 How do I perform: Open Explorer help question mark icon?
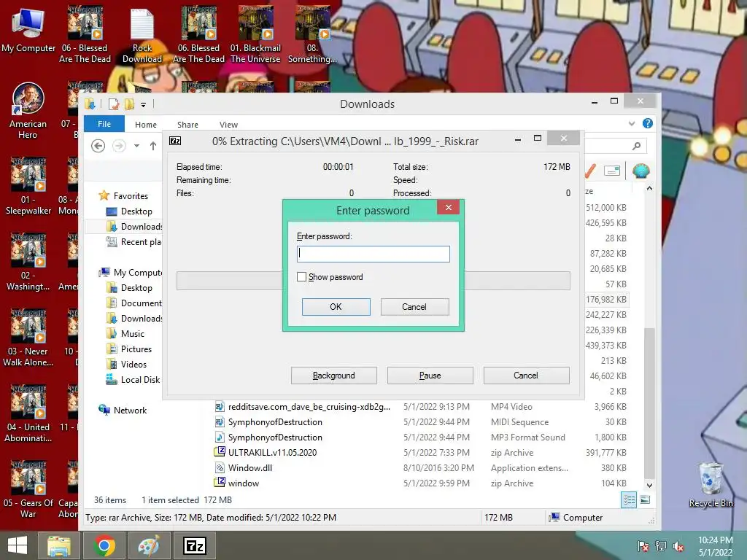(648, 123)
